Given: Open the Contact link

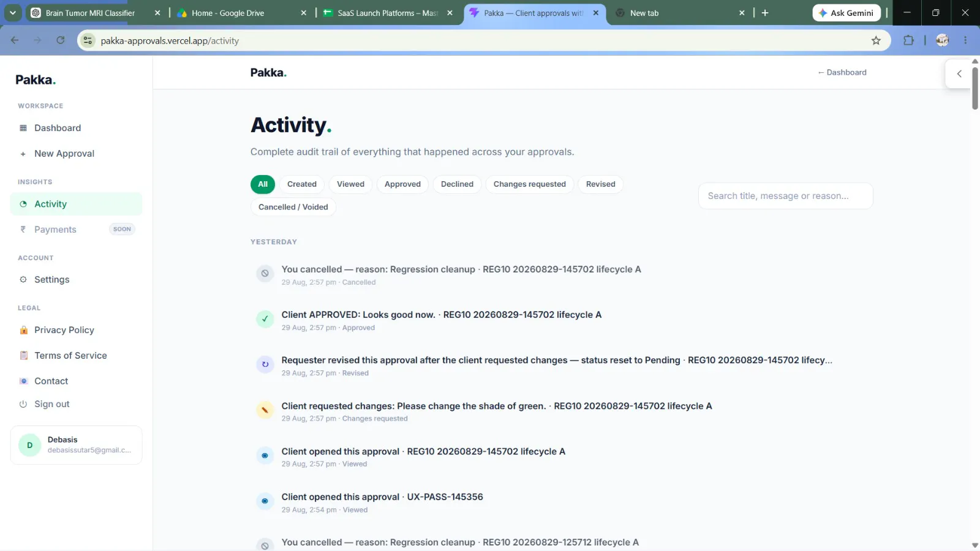Looking at the screenshot, I should (76, 381).
